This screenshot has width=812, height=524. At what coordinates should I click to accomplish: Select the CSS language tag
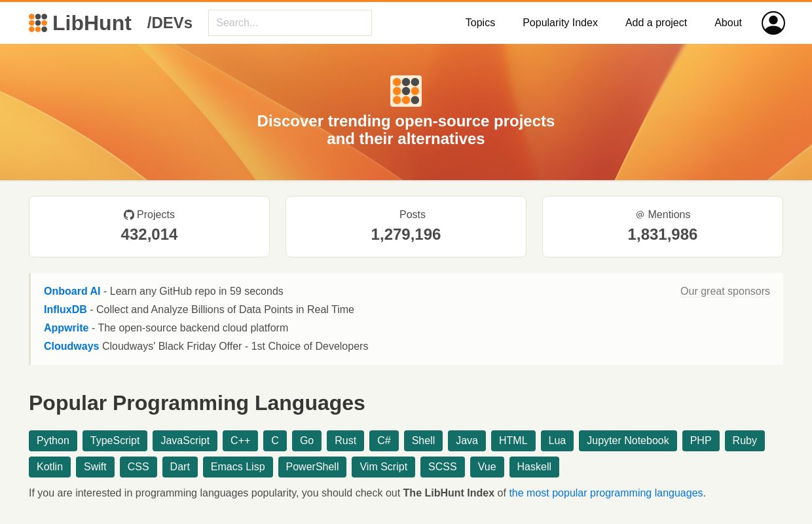tap(138, 467)
